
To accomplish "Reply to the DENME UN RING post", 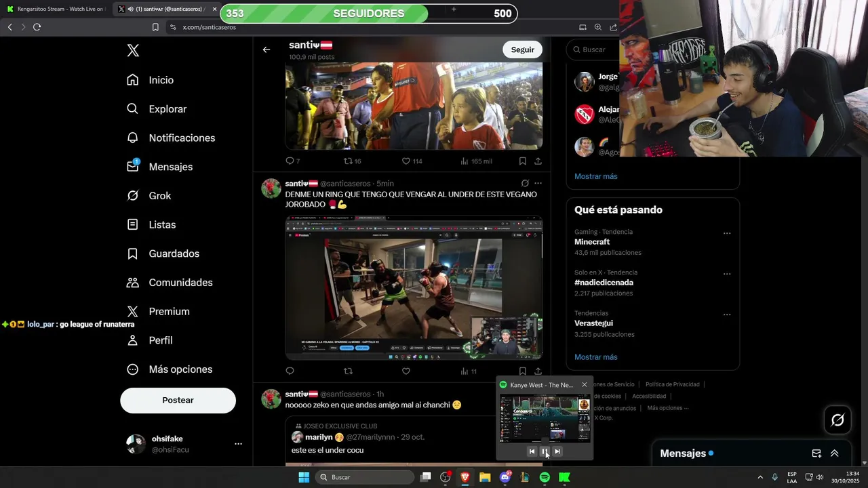I will click(290, 371).
